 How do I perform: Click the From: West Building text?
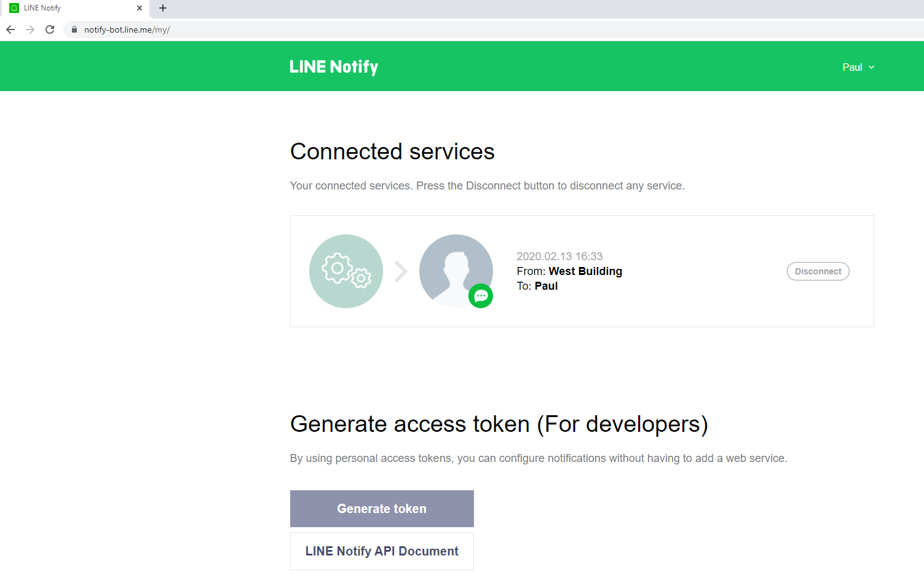tap(569, 271)
